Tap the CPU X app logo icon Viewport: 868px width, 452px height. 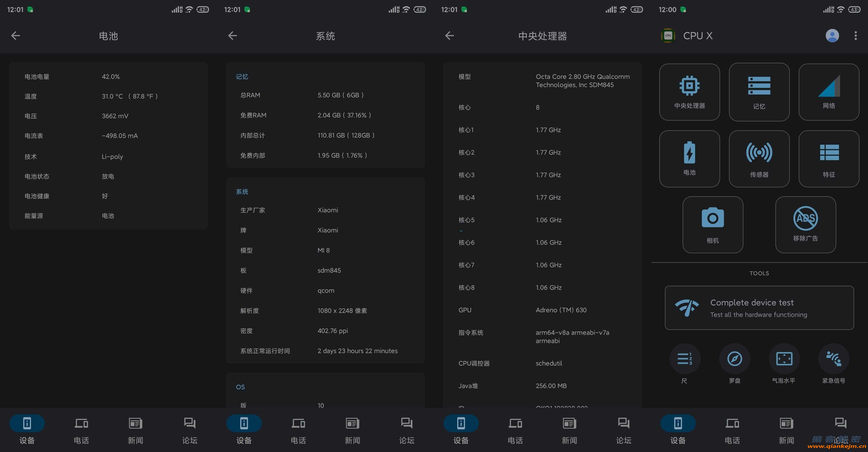pyautogui.click(x=668, y=35)
